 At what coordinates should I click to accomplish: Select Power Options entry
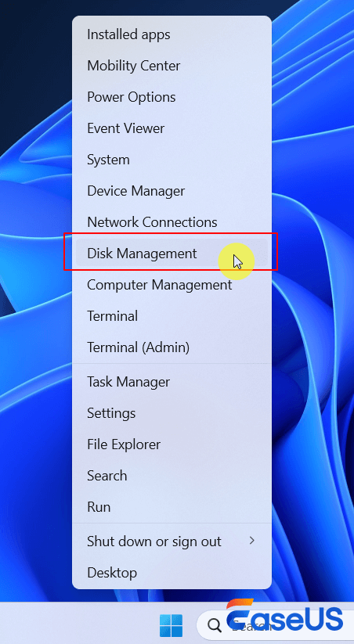[x=172, y=97]
